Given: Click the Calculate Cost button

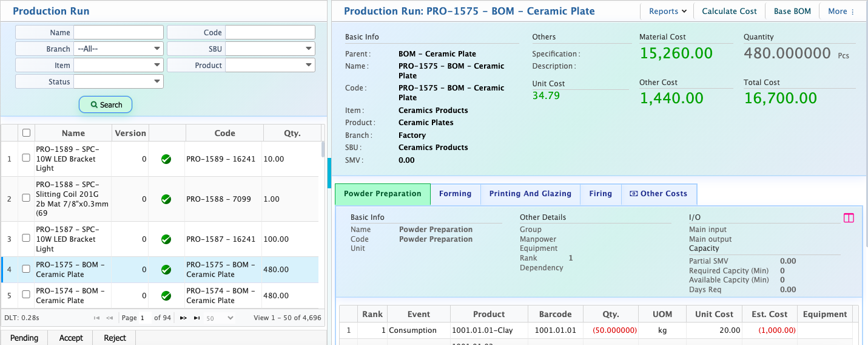Looking at the screenshot, I should tap(729, 11).
